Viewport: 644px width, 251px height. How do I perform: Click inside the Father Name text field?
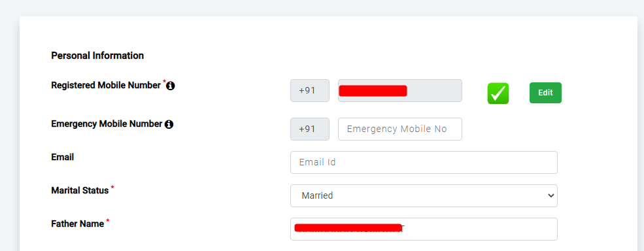pos(424,229)
